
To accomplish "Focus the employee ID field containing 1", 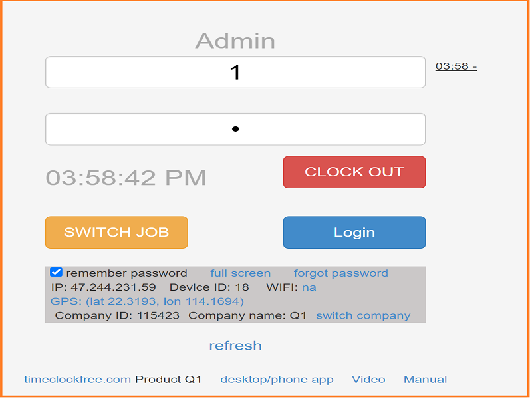I will click(x=235, y=72).
